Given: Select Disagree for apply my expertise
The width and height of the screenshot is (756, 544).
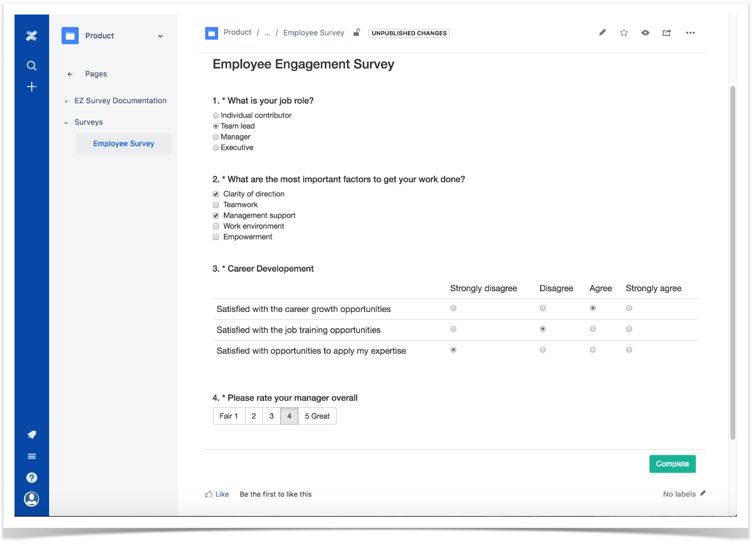Looking at the screenshot, I should click(543, 350).
